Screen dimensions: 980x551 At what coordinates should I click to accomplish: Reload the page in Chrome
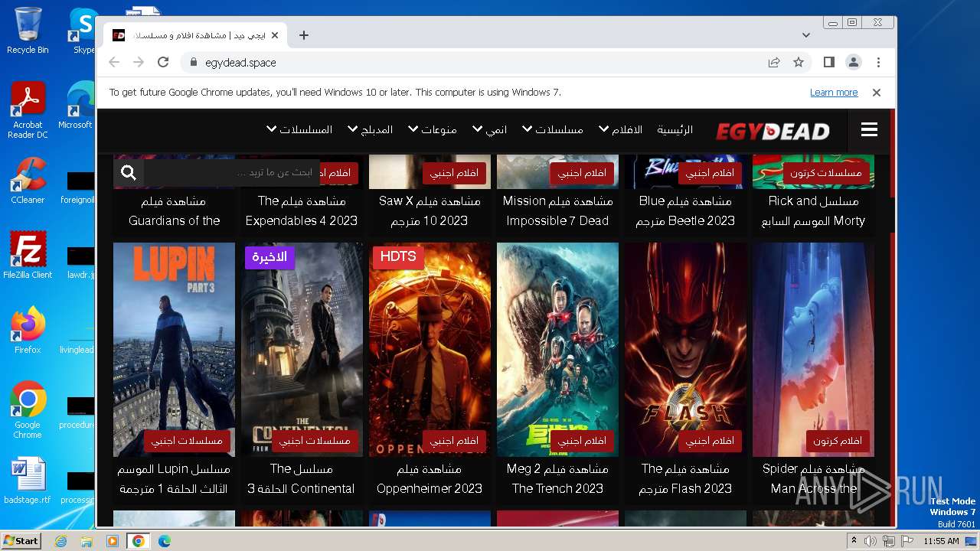(x=163, y=63)
